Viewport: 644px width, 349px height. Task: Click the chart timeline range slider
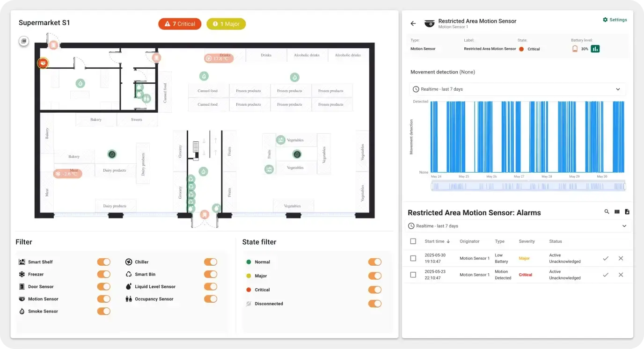point(528,187)
